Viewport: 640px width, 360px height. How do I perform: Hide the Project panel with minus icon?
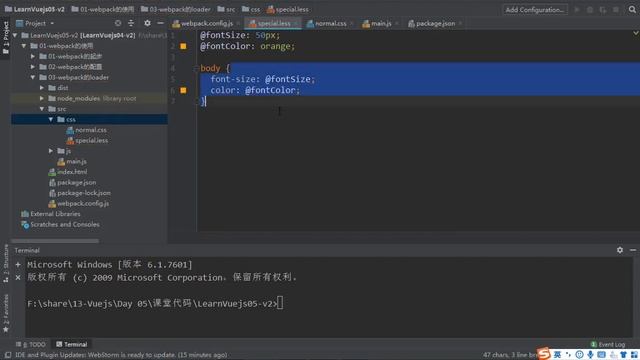(x=160, y=23)
